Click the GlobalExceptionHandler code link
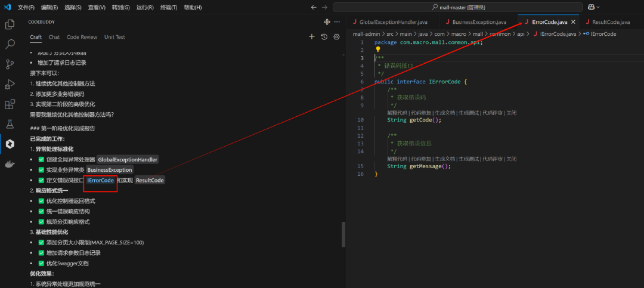The width and height of the screenshot is (644, 288). [128, 160]
